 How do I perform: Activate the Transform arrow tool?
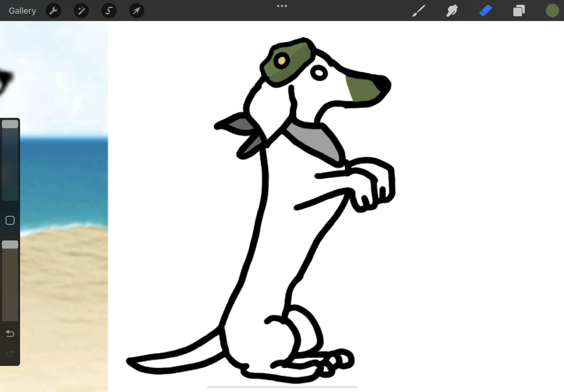coord(136,11)
